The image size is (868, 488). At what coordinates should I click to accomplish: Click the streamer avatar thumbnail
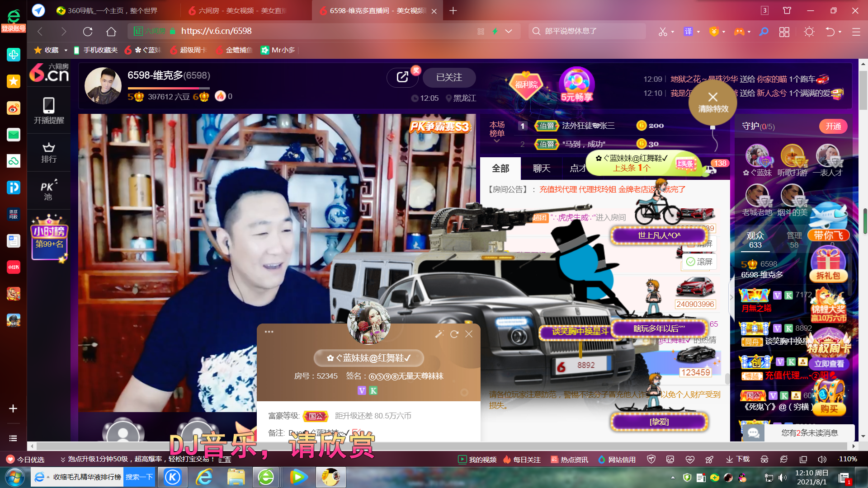[x=103, y=85]
